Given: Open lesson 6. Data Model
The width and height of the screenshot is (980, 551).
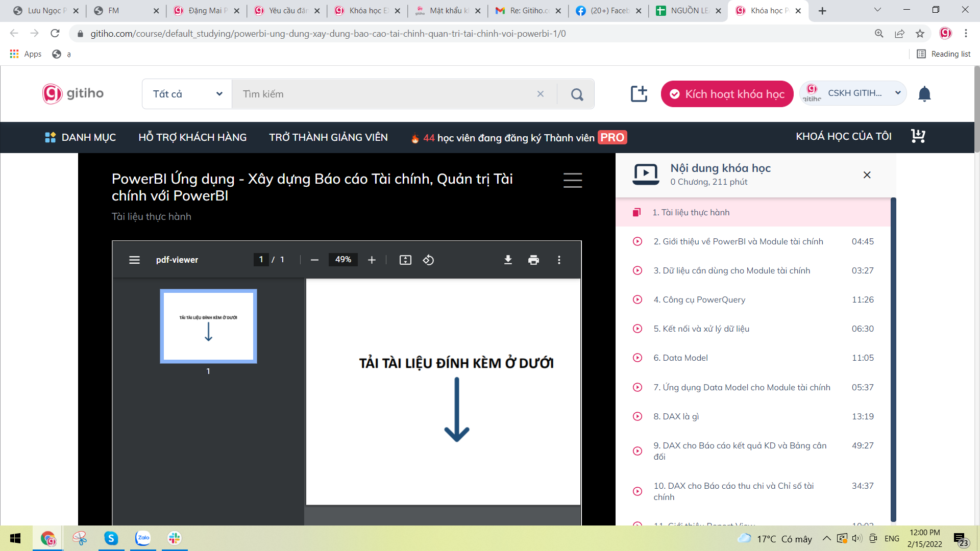Looking at the screenshot, I should (753, 358).
